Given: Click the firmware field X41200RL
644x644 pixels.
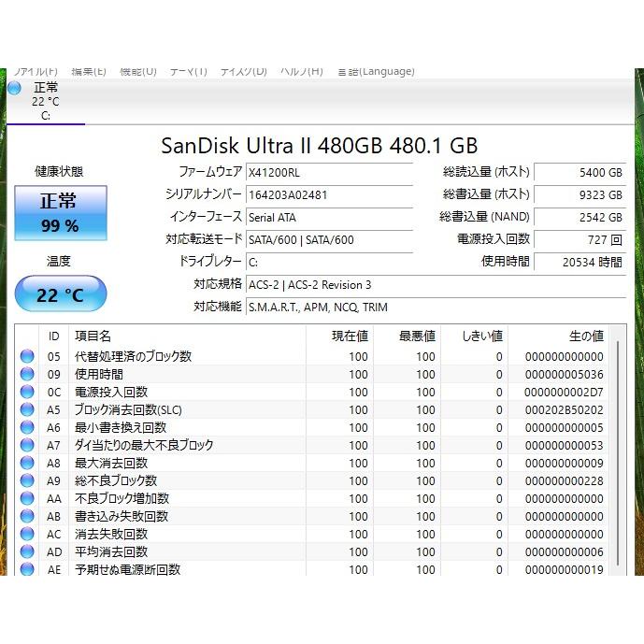Looking at the screenshot, I should pos(328,172).
